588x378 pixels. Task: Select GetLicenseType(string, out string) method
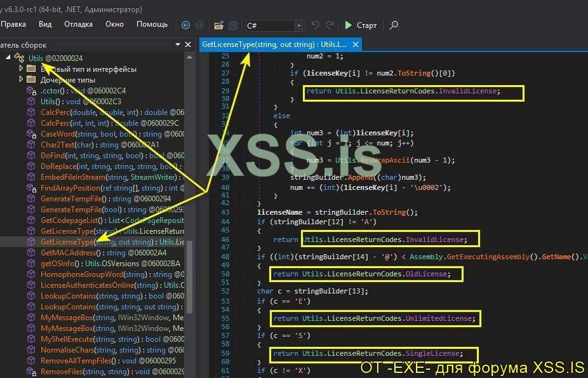click(112, 242)
